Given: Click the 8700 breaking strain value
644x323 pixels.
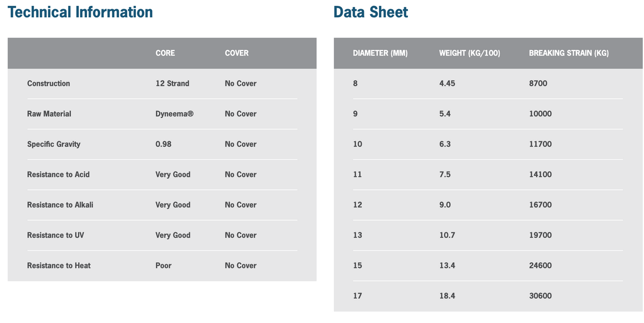Looking at the screenshot, I should coord(538,83).
